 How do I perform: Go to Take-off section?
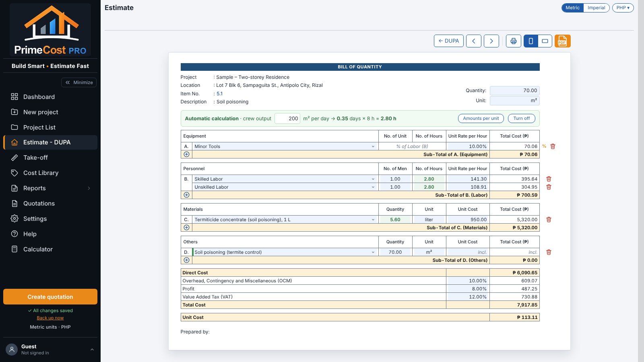[x=50, y=158]
